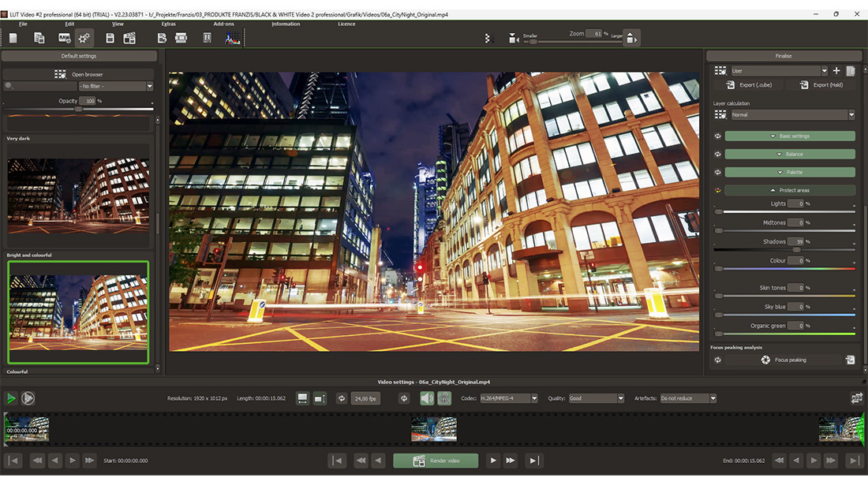This screenshot has width=868, height=485.
Task: Open a new file with the first toolbar icon
Action: (13, 37)
